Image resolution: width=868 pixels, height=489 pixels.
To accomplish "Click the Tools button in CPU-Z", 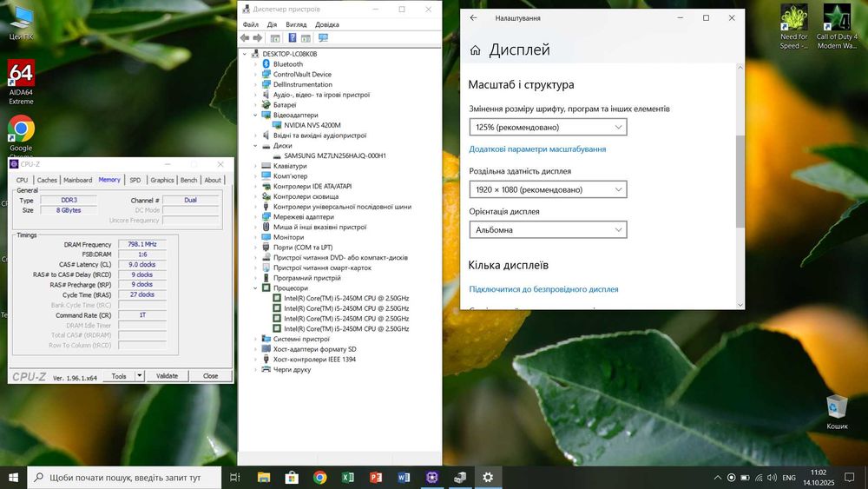I will (x=119, y=375).
